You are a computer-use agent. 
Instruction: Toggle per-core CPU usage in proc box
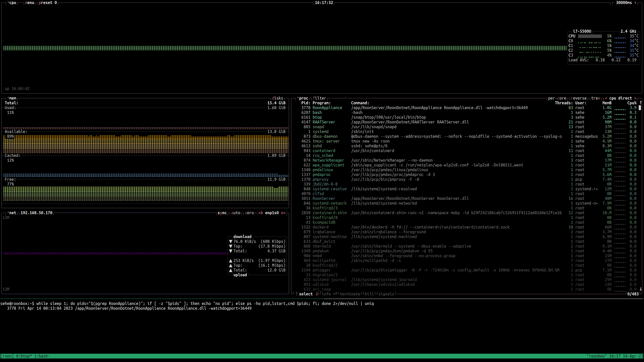557,98
